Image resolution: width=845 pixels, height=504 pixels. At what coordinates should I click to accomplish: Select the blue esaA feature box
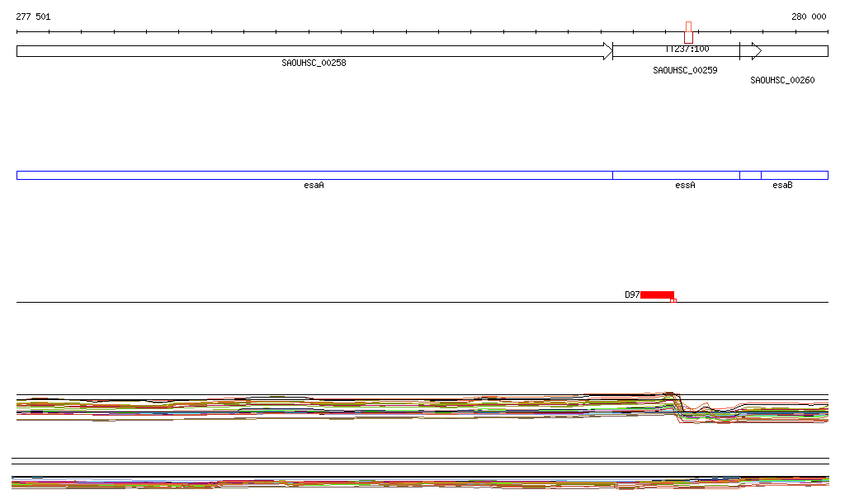tap(314, 175)
